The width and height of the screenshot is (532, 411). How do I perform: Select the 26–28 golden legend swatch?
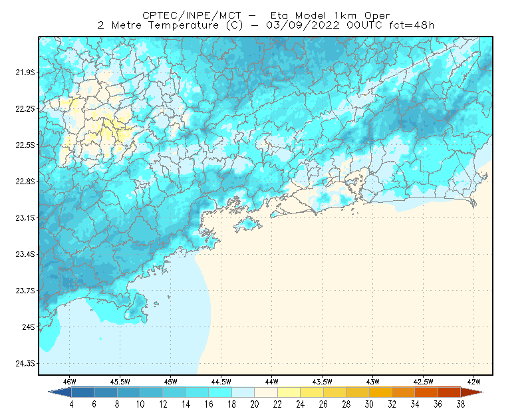point(334,392)
